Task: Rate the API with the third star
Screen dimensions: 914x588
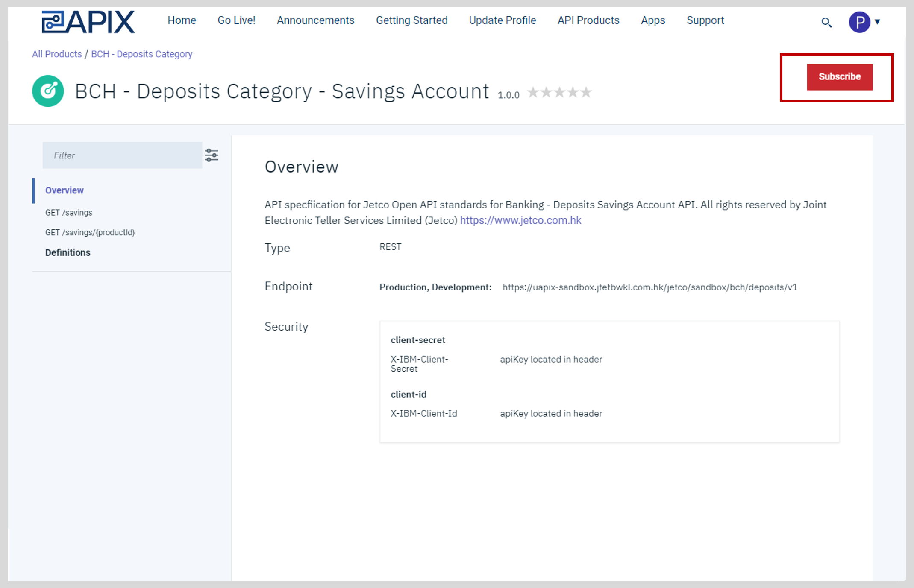Action: tap(559, 92)
